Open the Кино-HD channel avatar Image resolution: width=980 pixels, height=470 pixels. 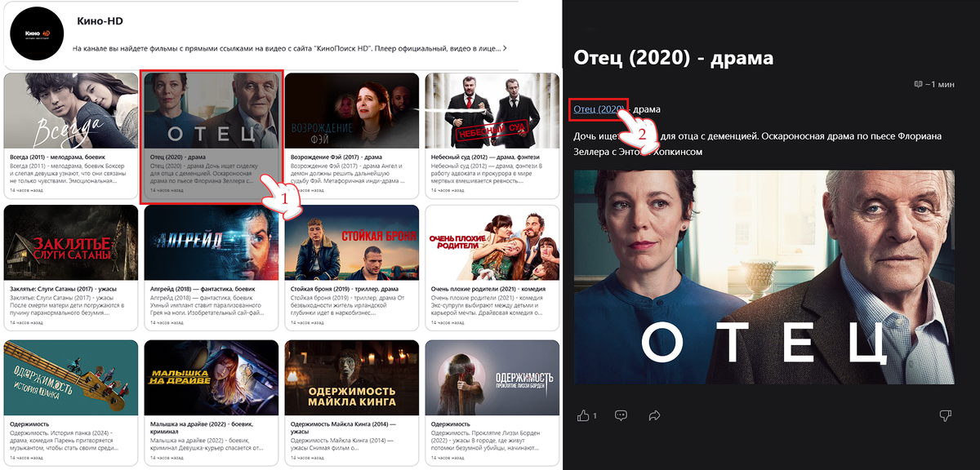tap(37, 33)
